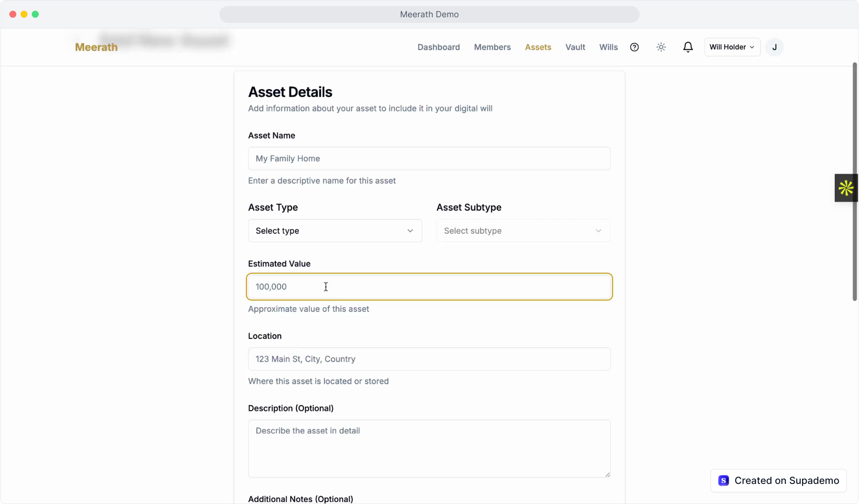Click the Description (Optional) label
The image size is (859, 504).
[290, 408]
